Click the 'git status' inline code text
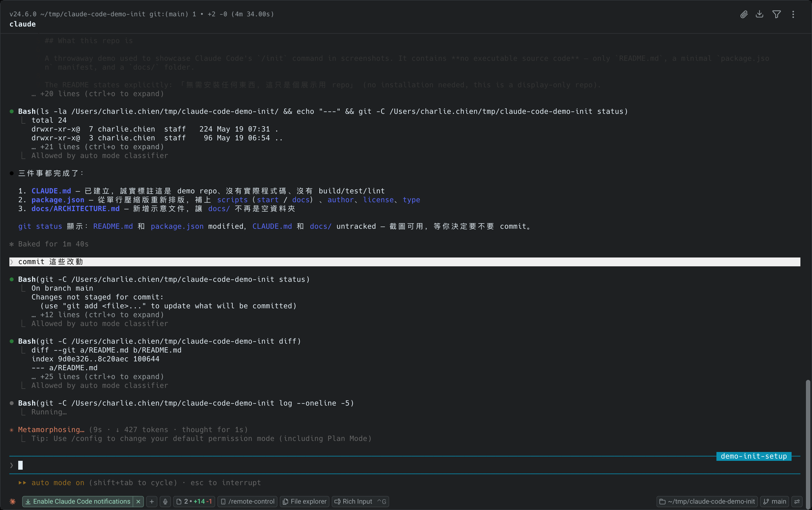 point(40,226)
